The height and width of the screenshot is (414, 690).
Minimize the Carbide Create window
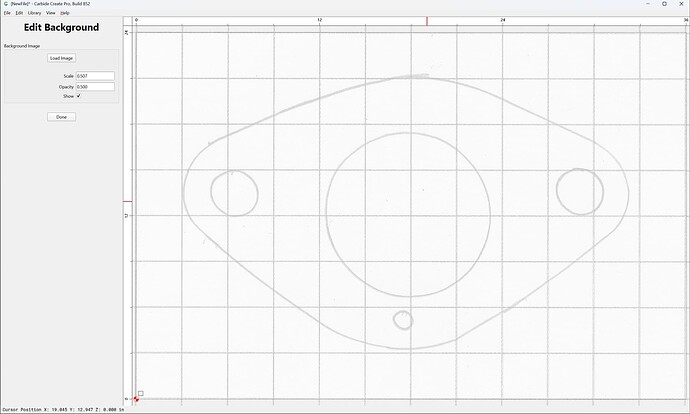tap(648, 4)
